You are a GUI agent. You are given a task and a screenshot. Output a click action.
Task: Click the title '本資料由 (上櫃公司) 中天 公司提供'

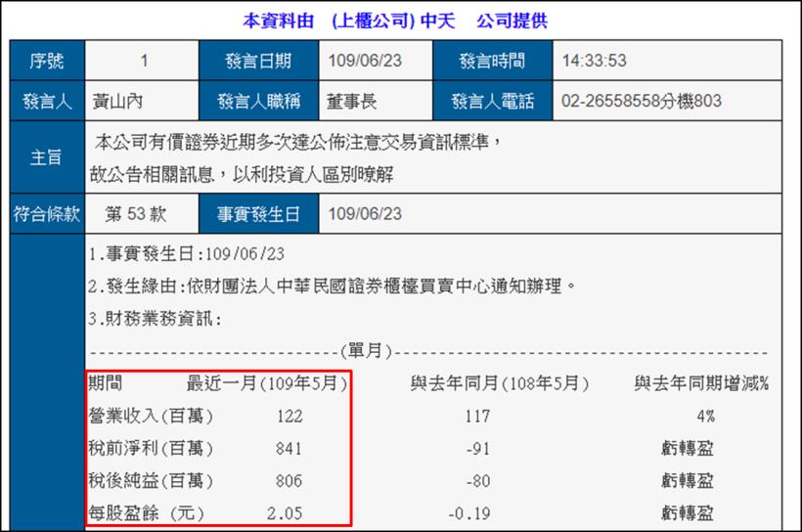click(x=395, y=21)
